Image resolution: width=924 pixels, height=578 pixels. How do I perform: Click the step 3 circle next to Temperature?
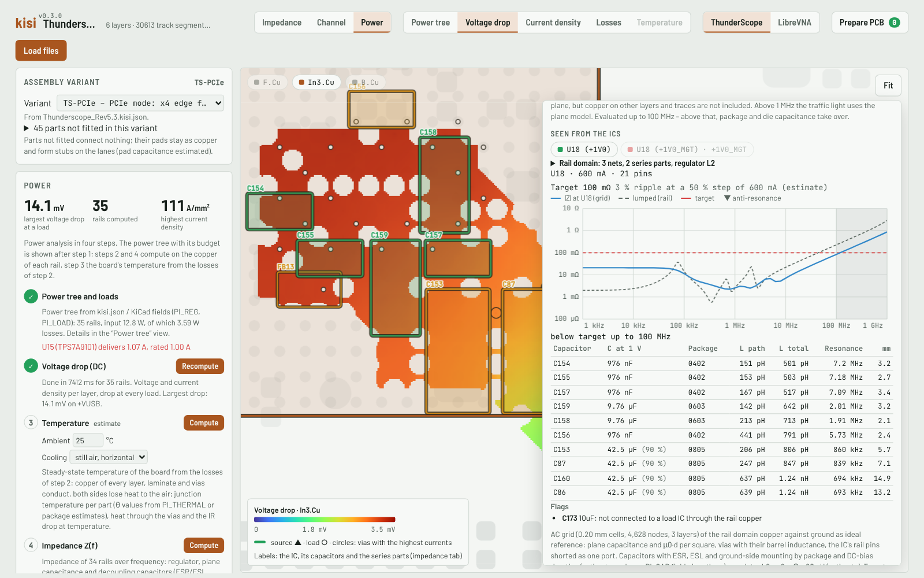[x=31, y=423]
